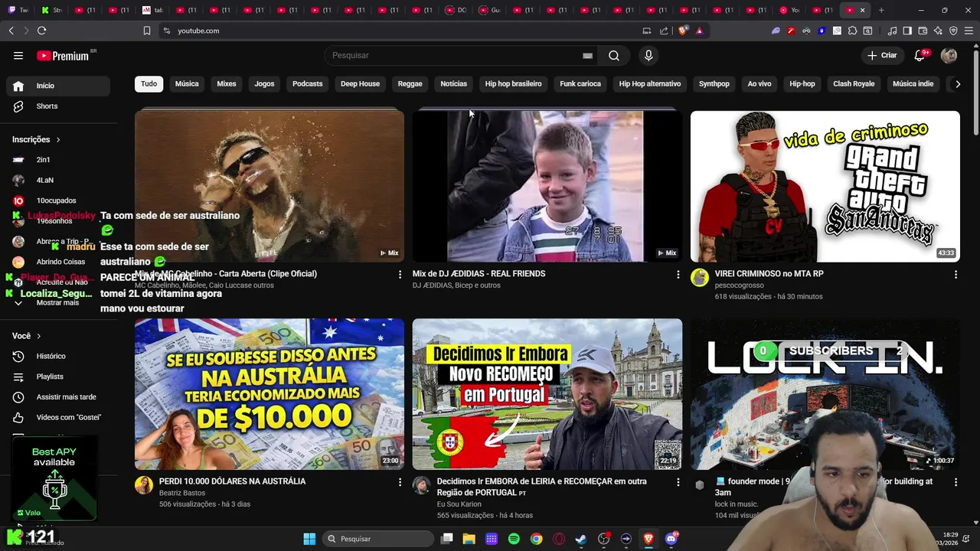Select the Podcasts filter chip
980x551 pixels.
307,84
